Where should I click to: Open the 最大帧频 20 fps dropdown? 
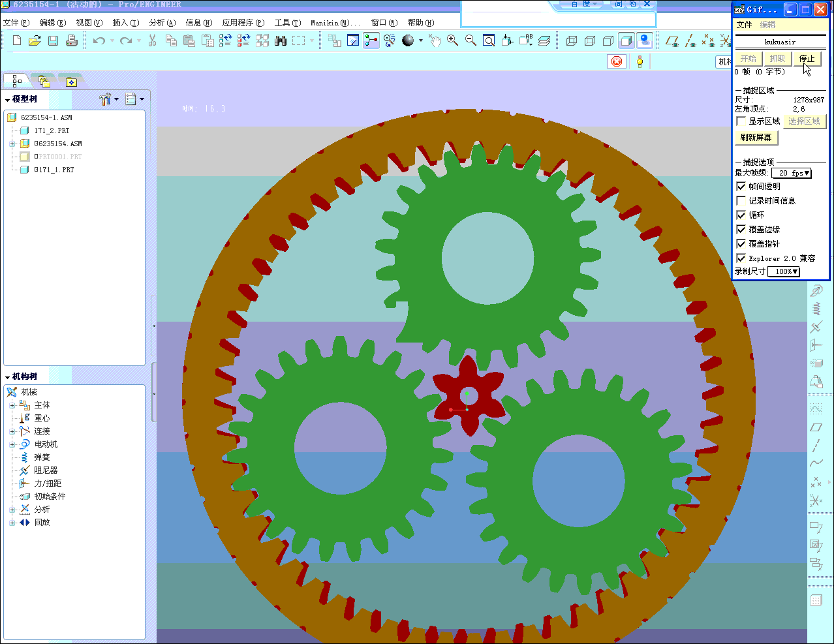792,173
